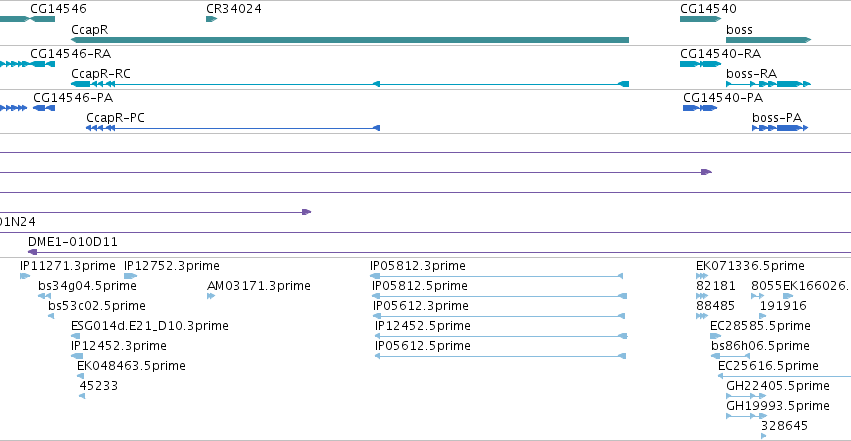This screenshot has width=851, height=441.
Task: Click the CR34024 gene arrow feature
Action: pos(212,19)
